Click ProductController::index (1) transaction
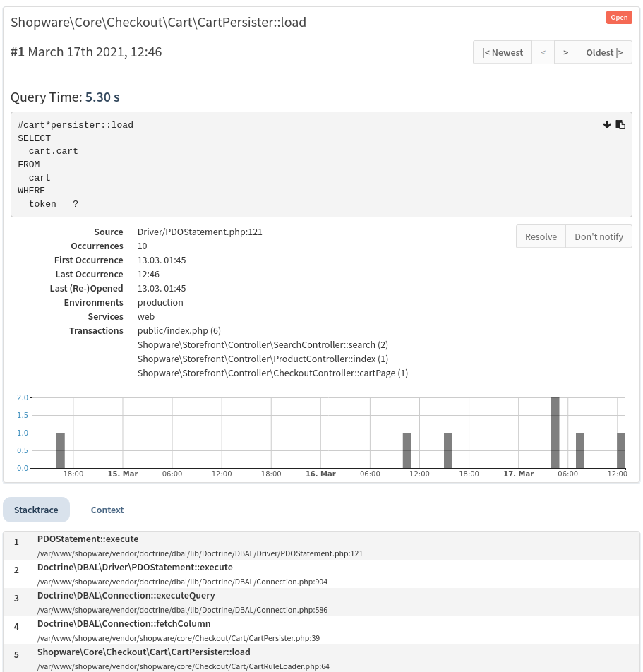The height and width of the screenshot is (672, 643). (263, 359)
